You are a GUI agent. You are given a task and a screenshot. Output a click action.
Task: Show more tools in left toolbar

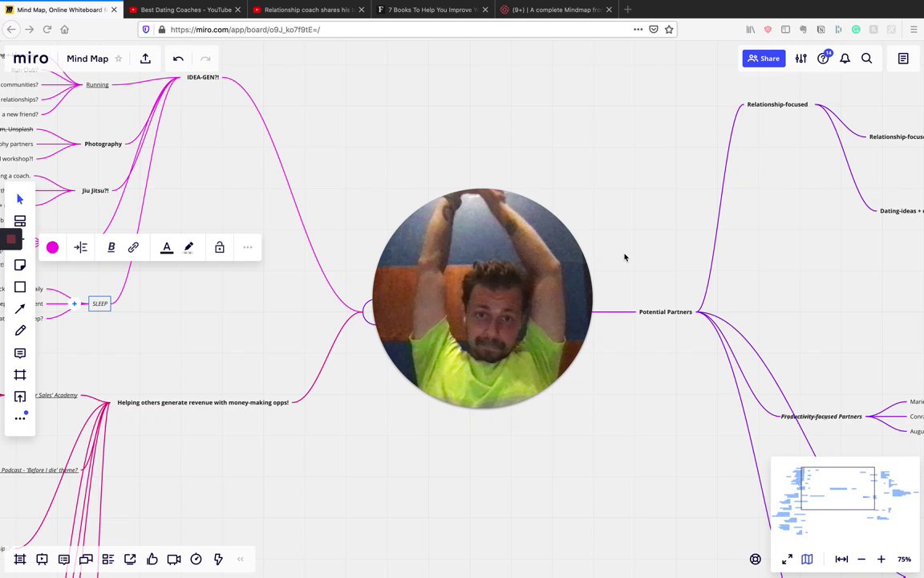(20, 418)
